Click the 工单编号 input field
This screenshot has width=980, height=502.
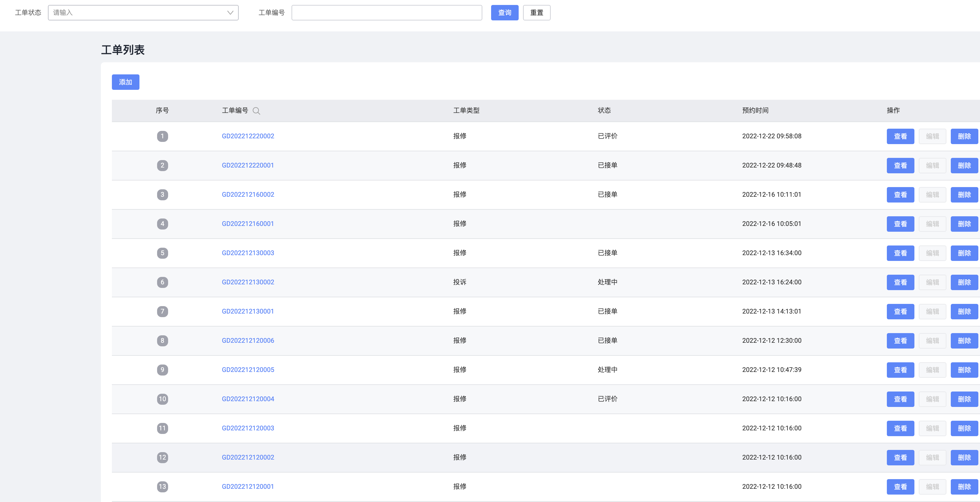click(x=386, y=13)
